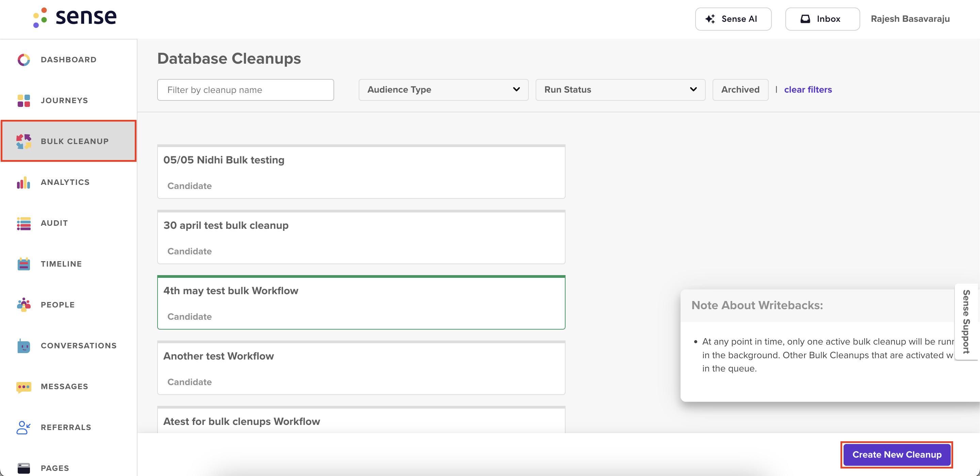Click Candidate label under 4th may test

(190, 317)
